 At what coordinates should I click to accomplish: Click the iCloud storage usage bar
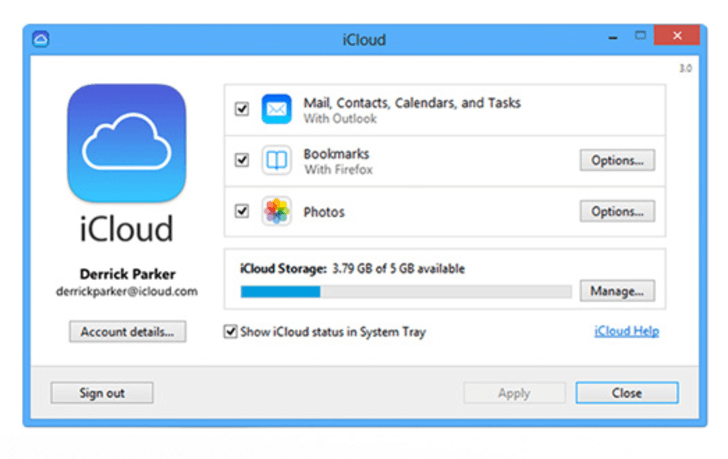pos(406,291)
